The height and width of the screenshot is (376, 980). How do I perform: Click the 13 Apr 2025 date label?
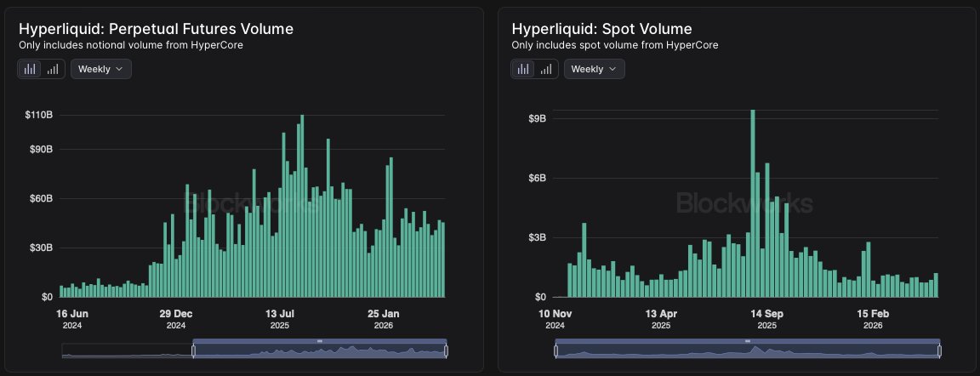[x=661, y=318]
